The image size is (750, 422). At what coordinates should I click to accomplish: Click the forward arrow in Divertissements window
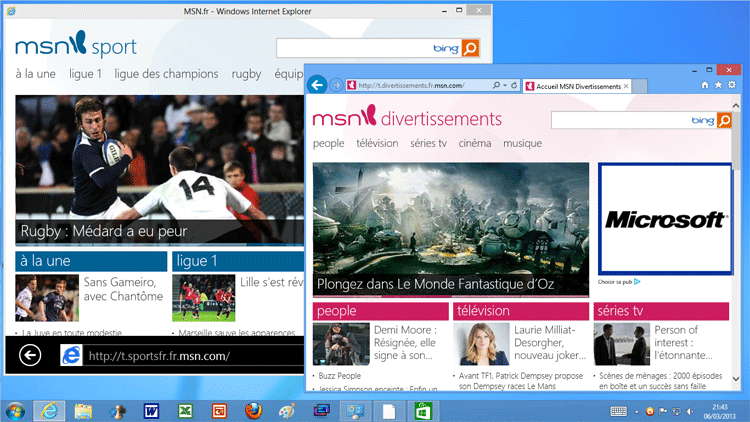336,85
